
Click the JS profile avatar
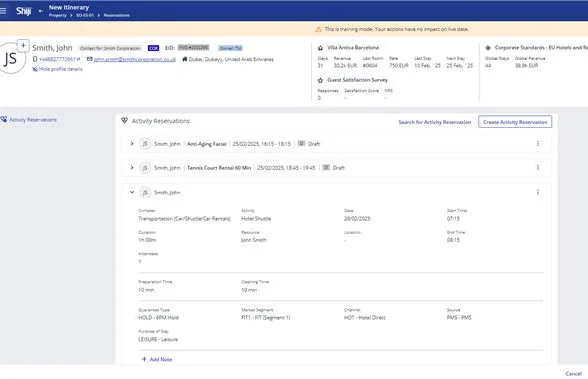10,59
